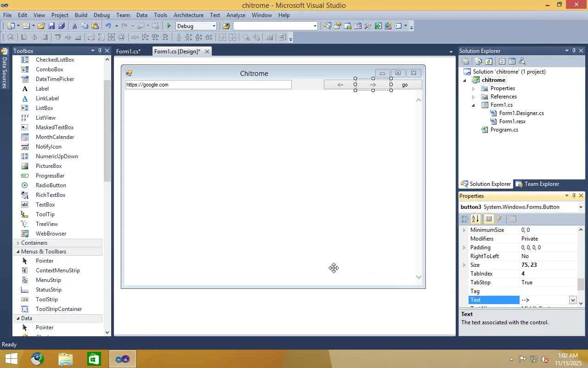
Task: Pin the Toolbox panel with auto-hide icon
Action: click(x=100, y=51)
